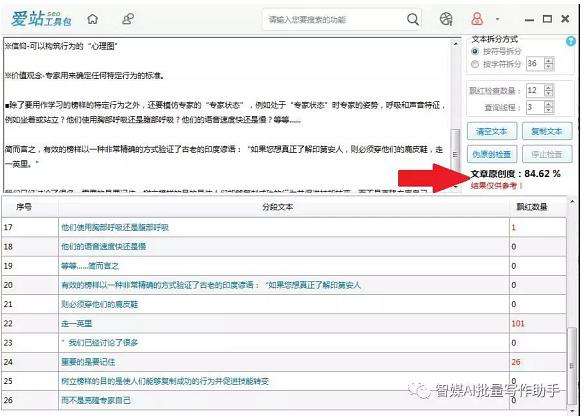The image size is (584, 418).
Task: Open row 24 text 重要的是要记住
Action: (88, 362)
